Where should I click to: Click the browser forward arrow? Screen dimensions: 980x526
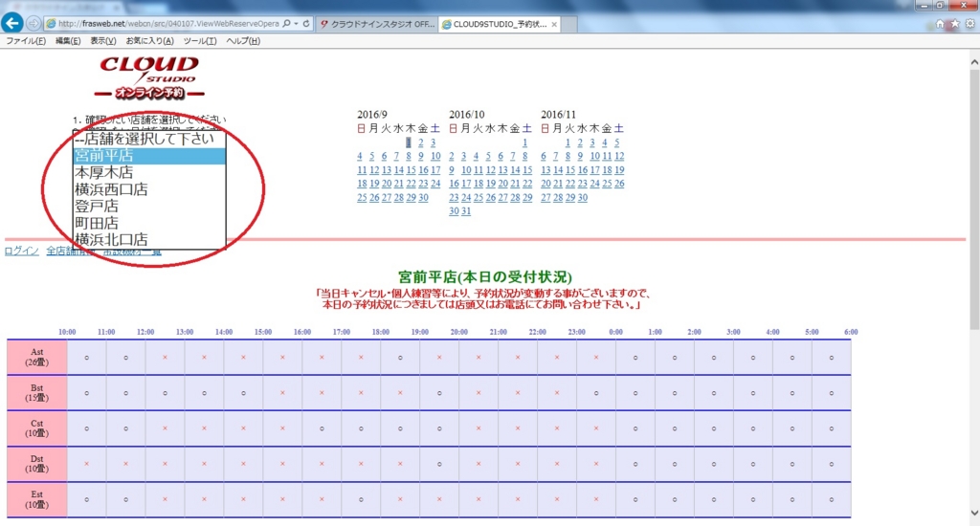click(33, 24)
